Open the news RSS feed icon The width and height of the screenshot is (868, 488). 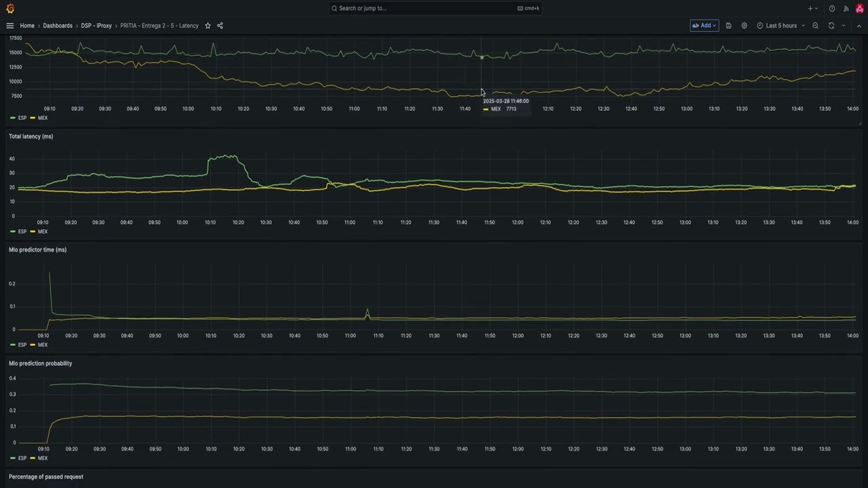click(846, 8)
